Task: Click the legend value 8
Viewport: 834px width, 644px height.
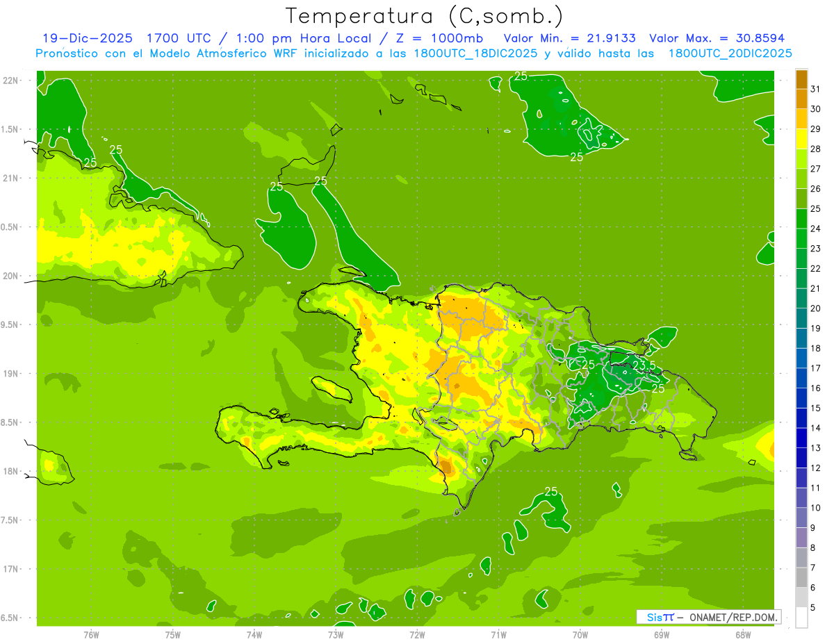Action: 813,547
